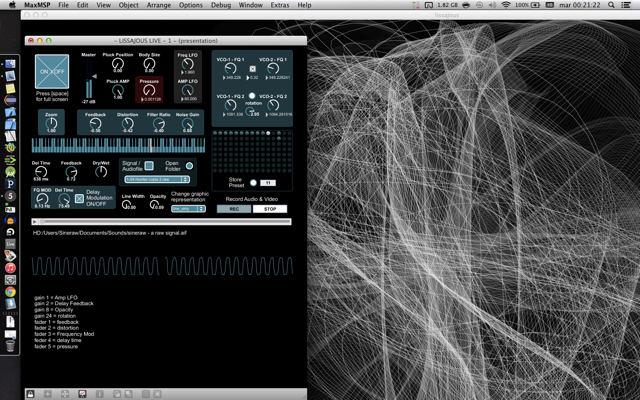Open Ableton Live icon in the dock
640x400 pixels.
pyautogui.click(x=10, y=244)
